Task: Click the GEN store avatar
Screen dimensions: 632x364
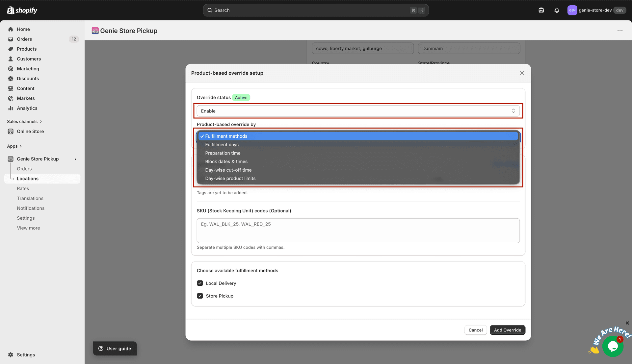Action: point(572,10)
